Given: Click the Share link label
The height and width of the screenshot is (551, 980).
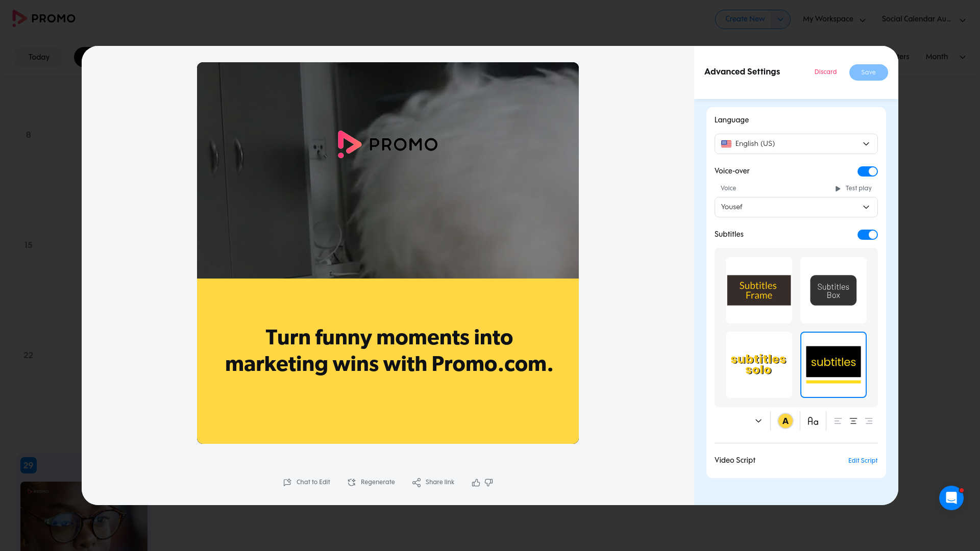Looking at the screenshot, I should [x=440, y=482].
